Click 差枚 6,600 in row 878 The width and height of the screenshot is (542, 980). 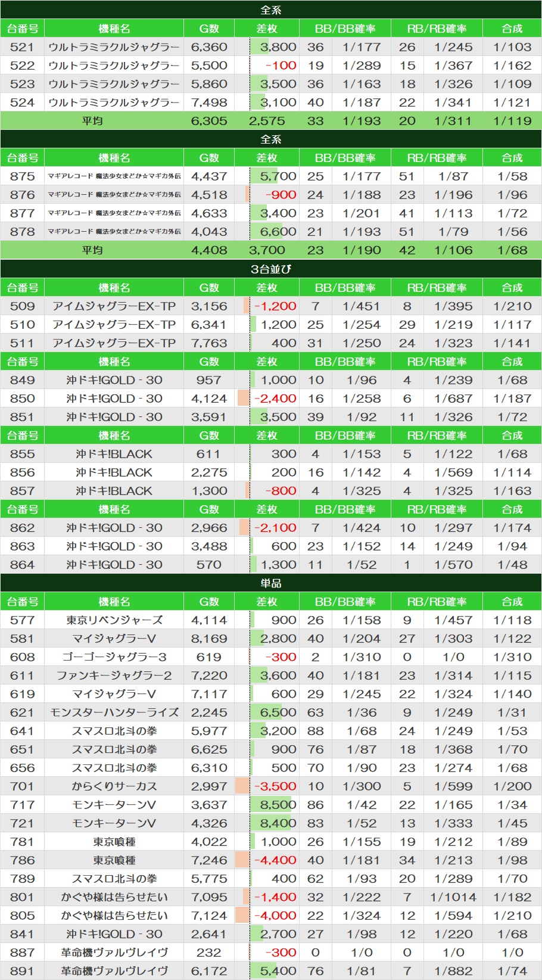click(278, 232)
